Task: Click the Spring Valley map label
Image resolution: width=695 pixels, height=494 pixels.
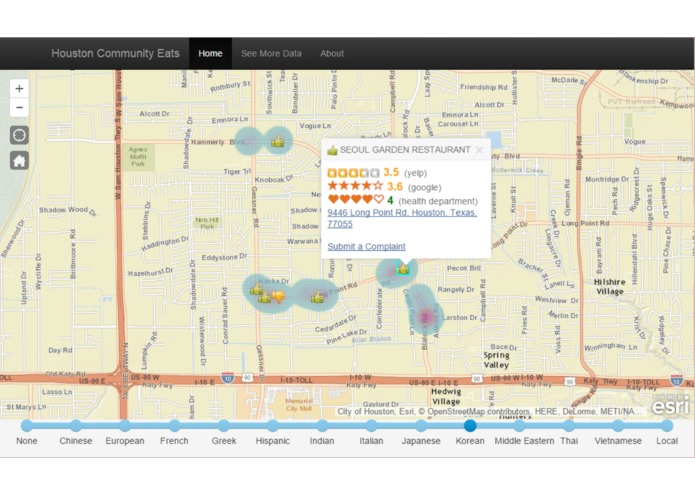Action: [x=496, y=360]
